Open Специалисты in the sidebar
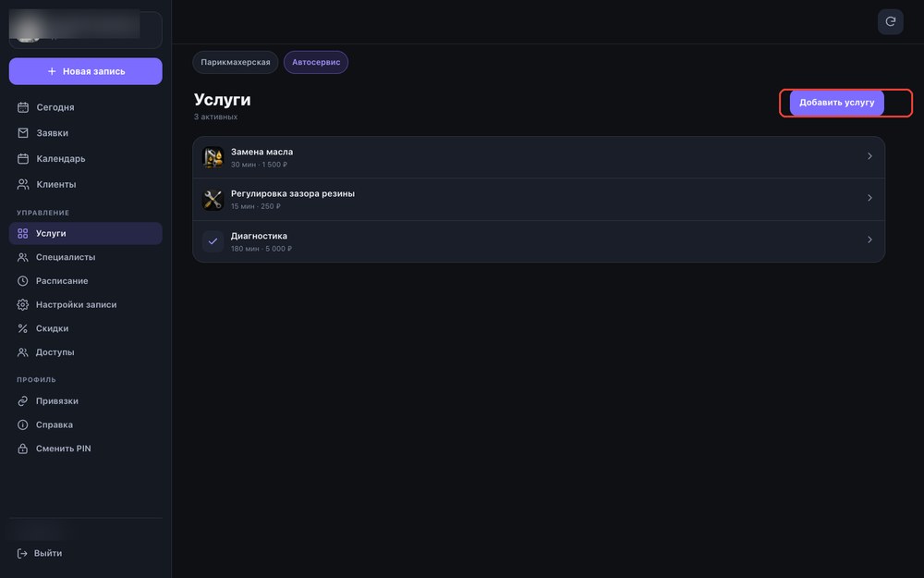The image size is (924, 578). 85,257
